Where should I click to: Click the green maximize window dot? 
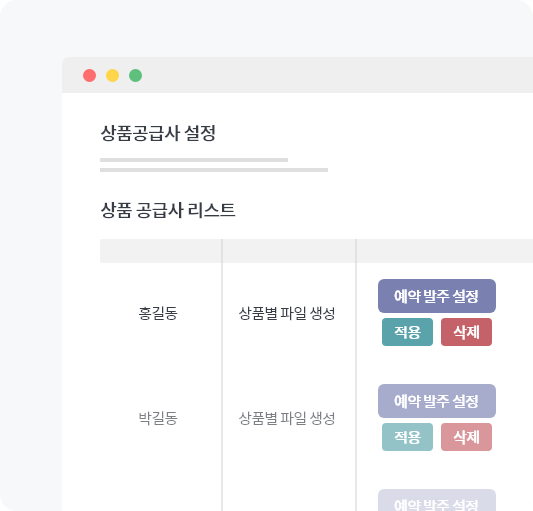pos(136,75)
